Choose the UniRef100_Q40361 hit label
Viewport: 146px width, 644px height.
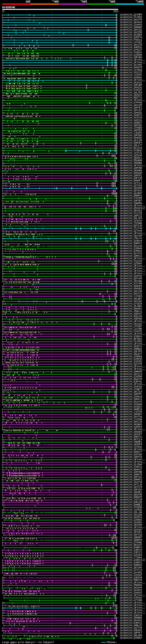click(131, 301)
